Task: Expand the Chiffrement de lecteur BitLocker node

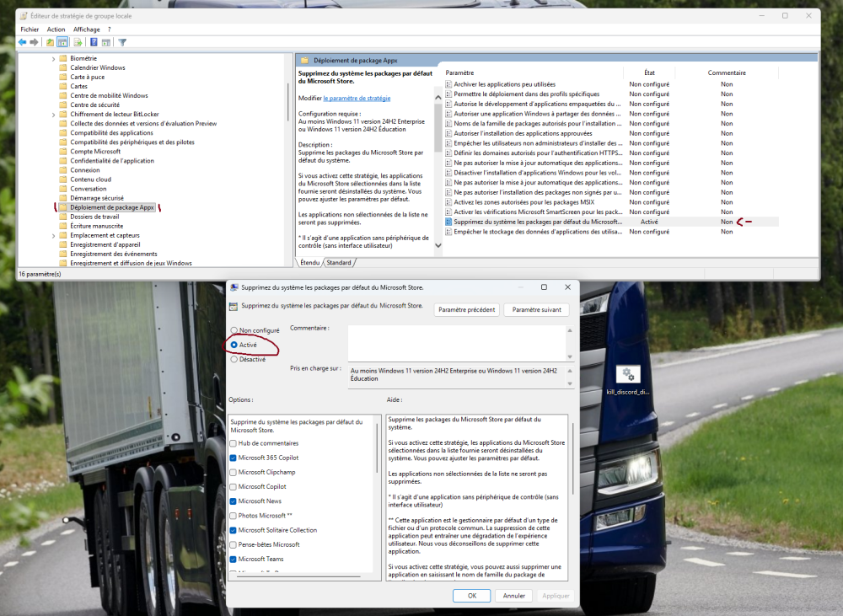Action: click(x=53, y=115)
